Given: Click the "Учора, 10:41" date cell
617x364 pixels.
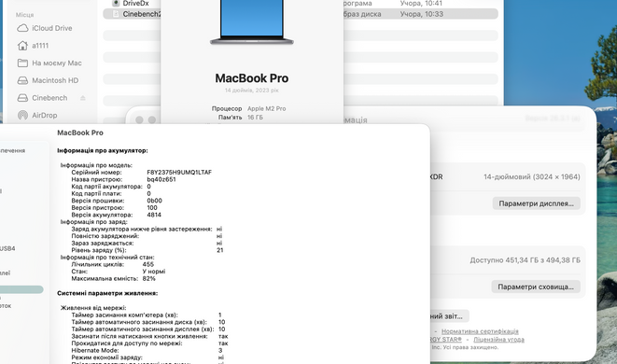Looking at the screenshot, I should point(421,4).
